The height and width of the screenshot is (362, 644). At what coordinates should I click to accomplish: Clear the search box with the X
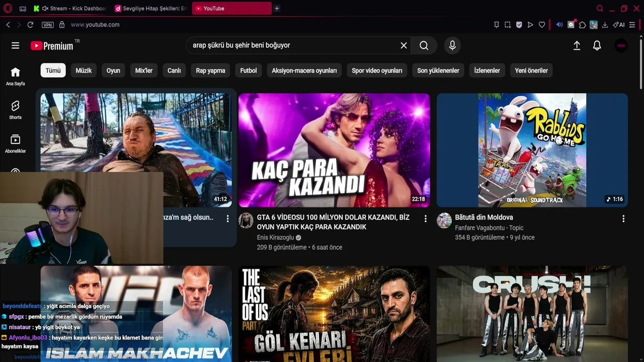[x=404, y=46]
